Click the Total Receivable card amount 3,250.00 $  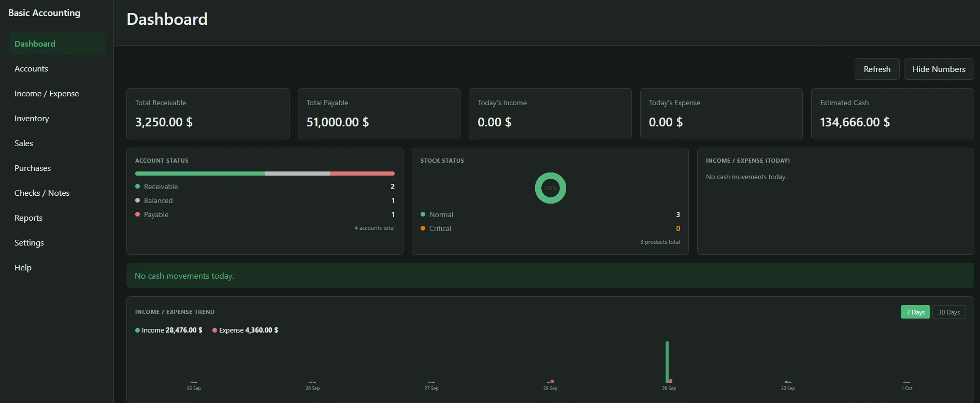click(164, 122)
